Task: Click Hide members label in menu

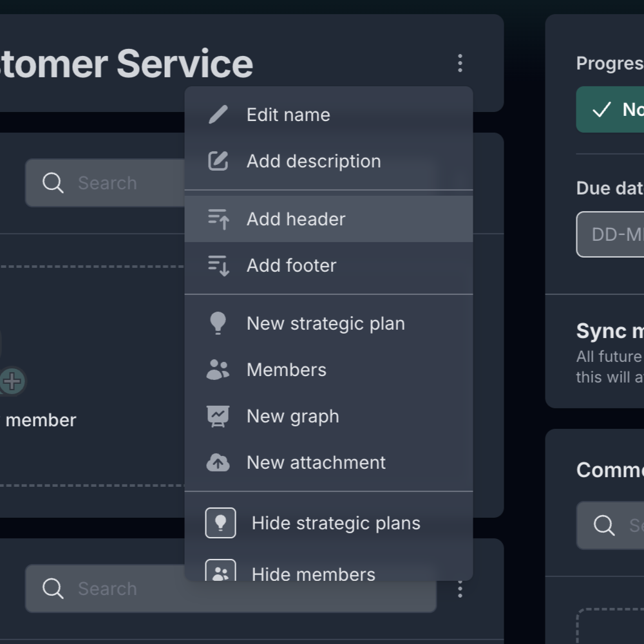Action: point(314,573)
